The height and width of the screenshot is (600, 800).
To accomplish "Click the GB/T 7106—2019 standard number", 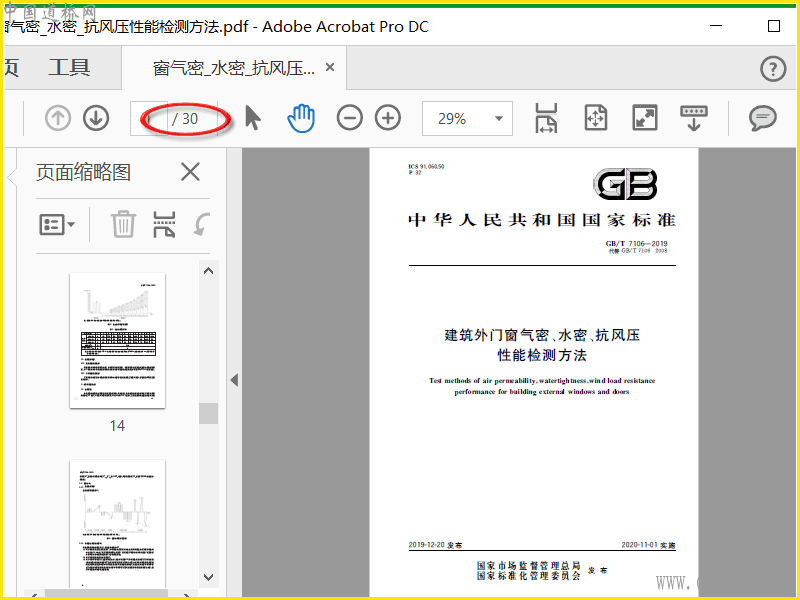I will (636, 243).
